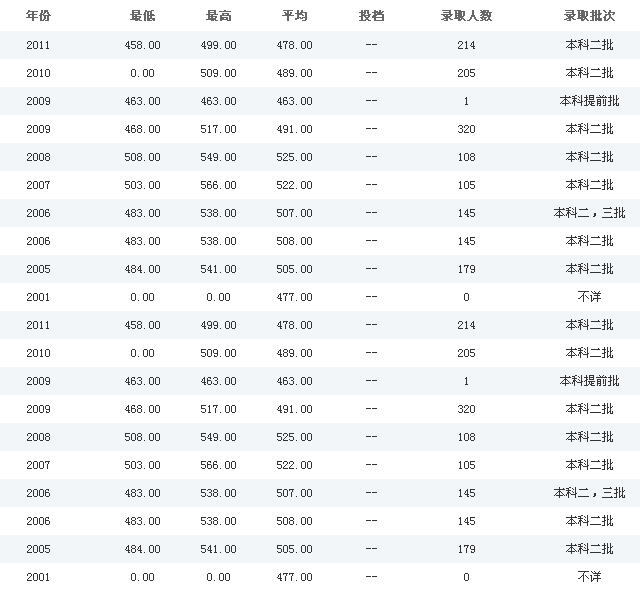Click the first 2008 year cell

tap(37, 157)
